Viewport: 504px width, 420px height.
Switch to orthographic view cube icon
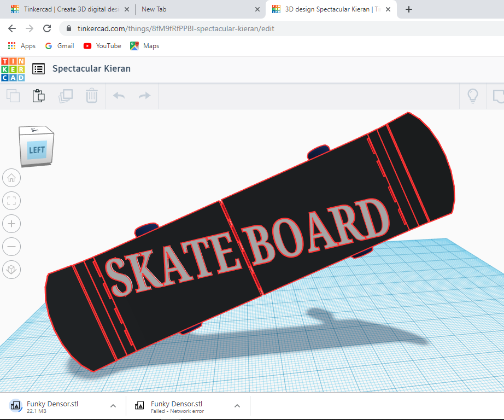(11, 270)
